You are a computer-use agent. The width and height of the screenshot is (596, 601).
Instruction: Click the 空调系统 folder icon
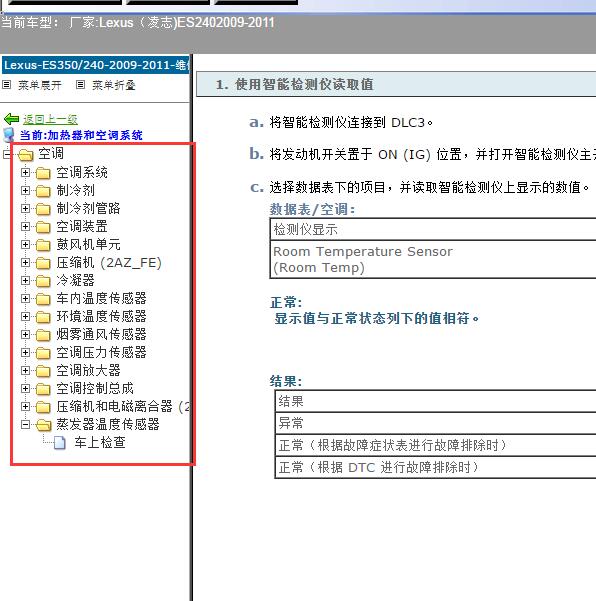pyautogui.click(x=43, y=173)
